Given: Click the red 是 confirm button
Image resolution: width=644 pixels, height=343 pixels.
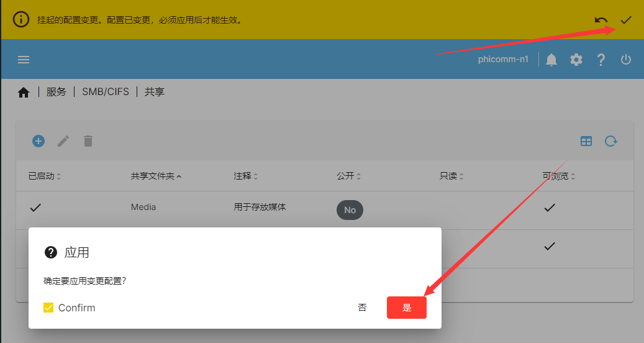Looking at the screenshot, I should (x=407, y=308).
